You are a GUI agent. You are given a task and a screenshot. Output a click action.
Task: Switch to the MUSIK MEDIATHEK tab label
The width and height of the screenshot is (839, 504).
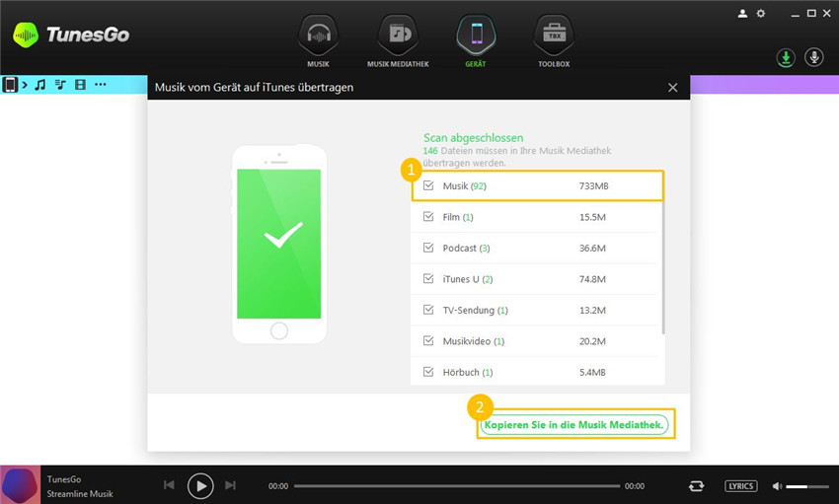398,64
